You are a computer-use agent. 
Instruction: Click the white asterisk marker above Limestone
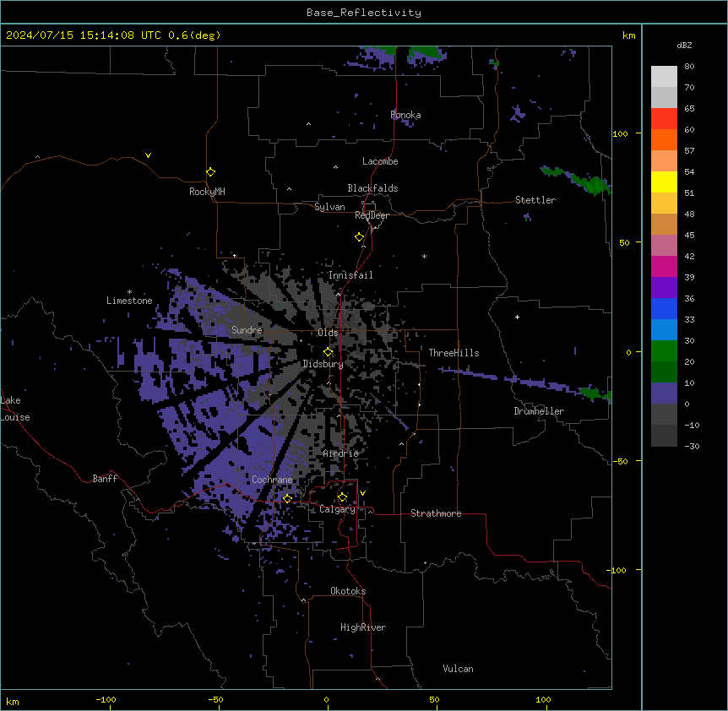coord(129,292)
